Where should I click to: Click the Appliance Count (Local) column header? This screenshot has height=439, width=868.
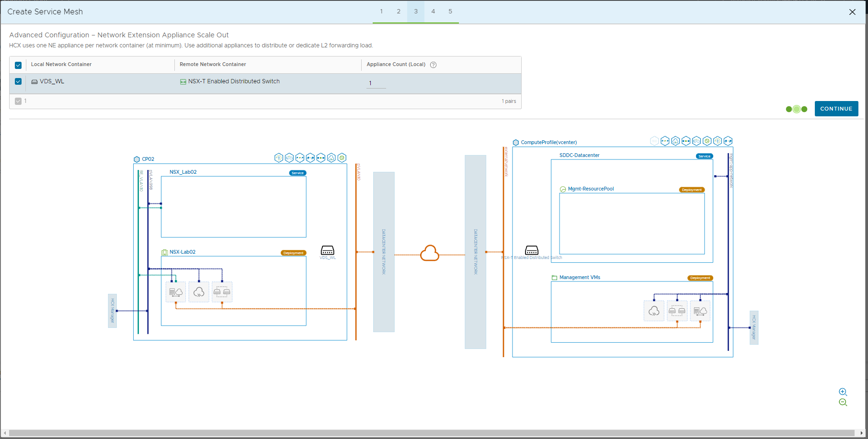click(x=396, y=65)
